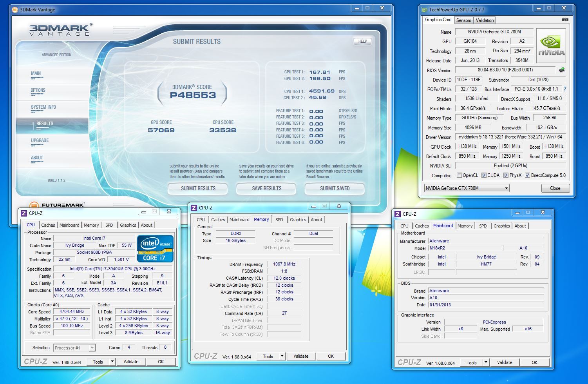Screen dimensions: 588x384
Task: Open the Processor #1 selection dropdown
Action: click(x=74, y=348)
